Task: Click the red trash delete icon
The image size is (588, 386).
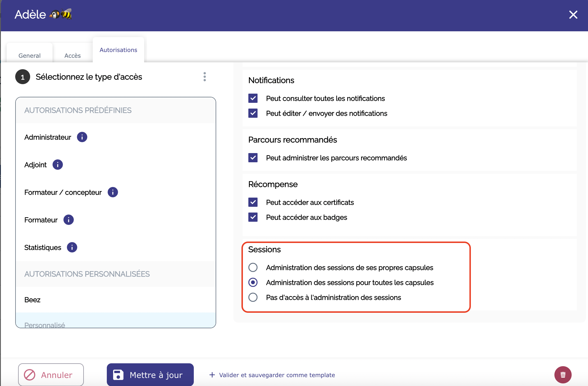Action: (x=563, y=375)
